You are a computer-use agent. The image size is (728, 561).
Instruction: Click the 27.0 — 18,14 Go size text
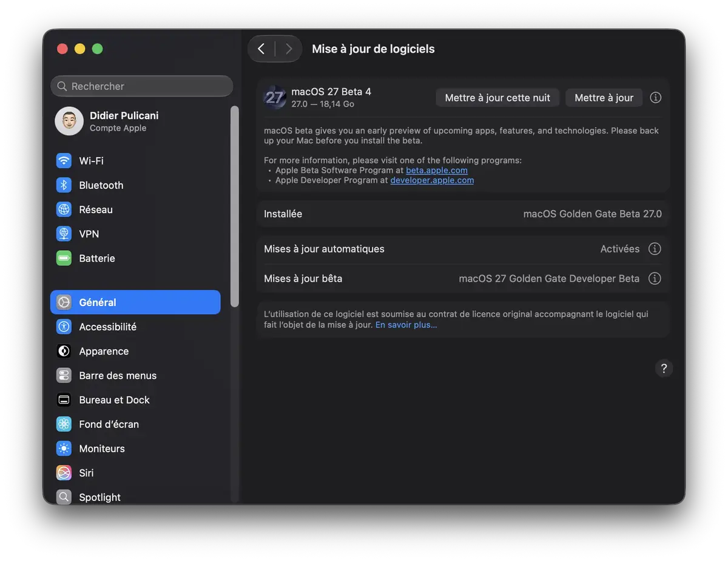[323, 104]
